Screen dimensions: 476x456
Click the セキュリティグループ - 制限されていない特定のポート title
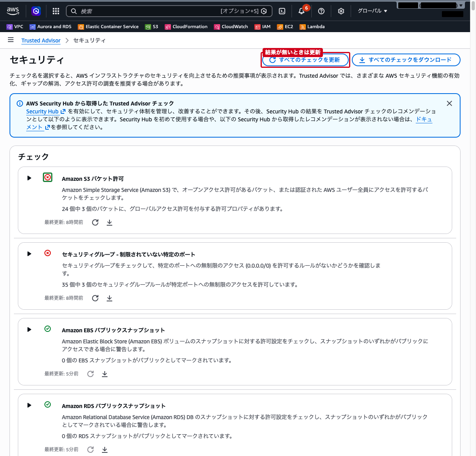click(129, 255)
